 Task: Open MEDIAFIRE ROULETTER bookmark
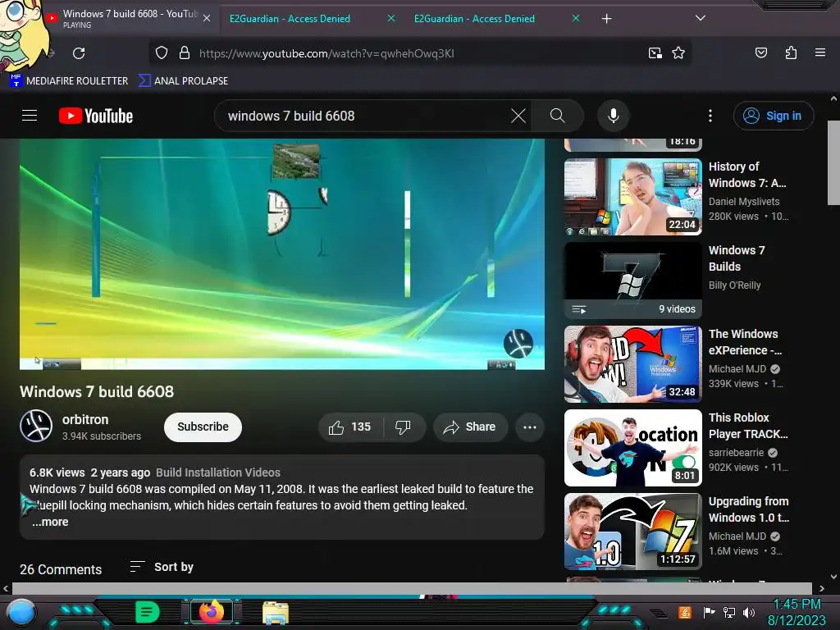pyautogui.click(x=69, y=81)
